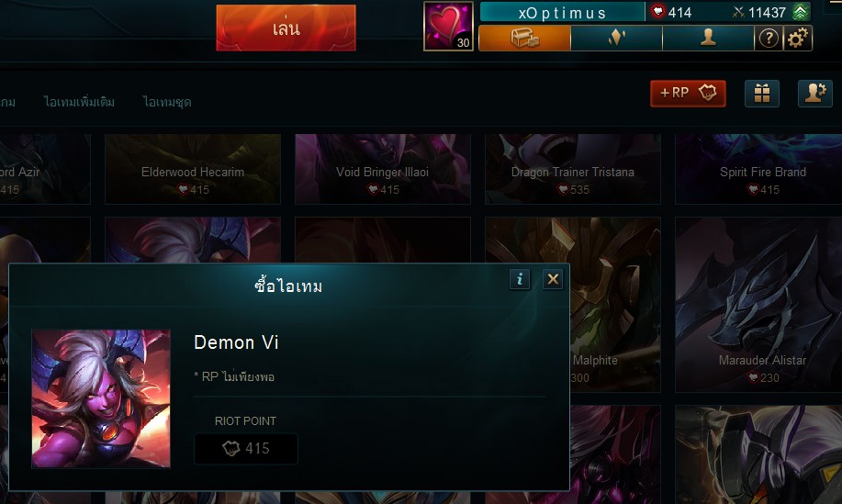Purchase more RP with +RP button
This screenshot has height=504, width=842.
click(688, 94)
